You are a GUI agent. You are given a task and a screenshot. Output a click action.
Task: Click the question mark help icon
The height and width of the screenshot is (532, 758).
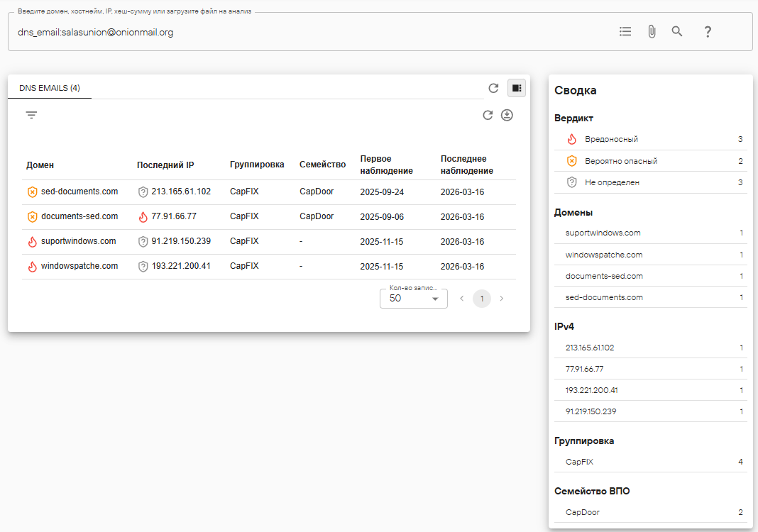pyautogui.click(x=707, y=32)
